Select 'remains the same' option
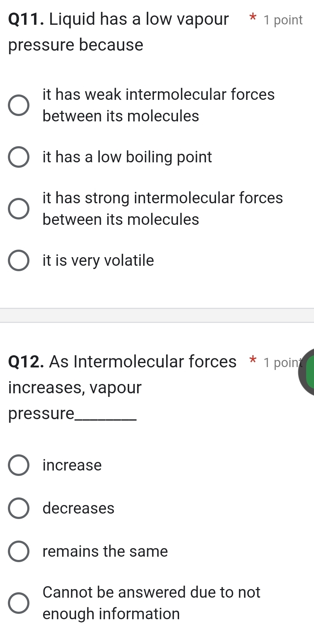Screen dimensions: 314x644 tap(19, 551)
